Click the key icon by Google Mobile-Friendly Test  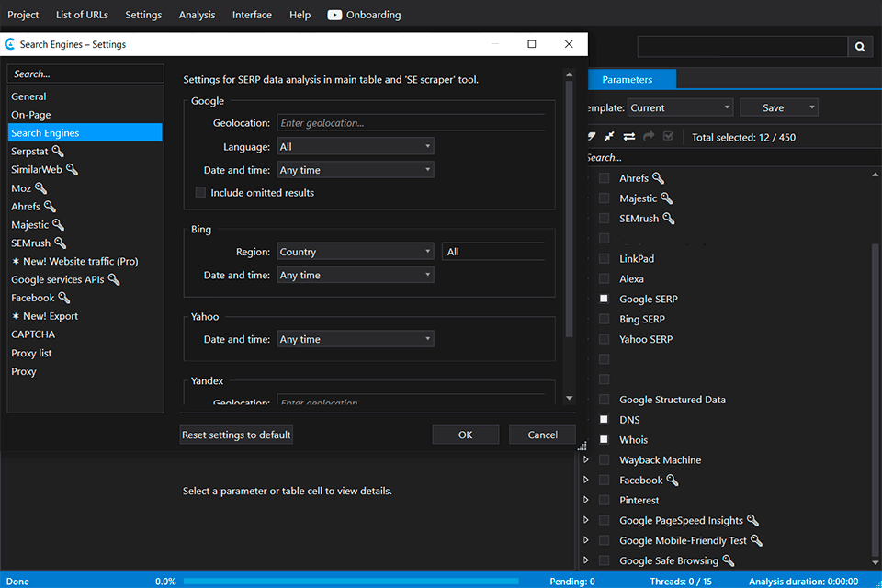(757, 541)
